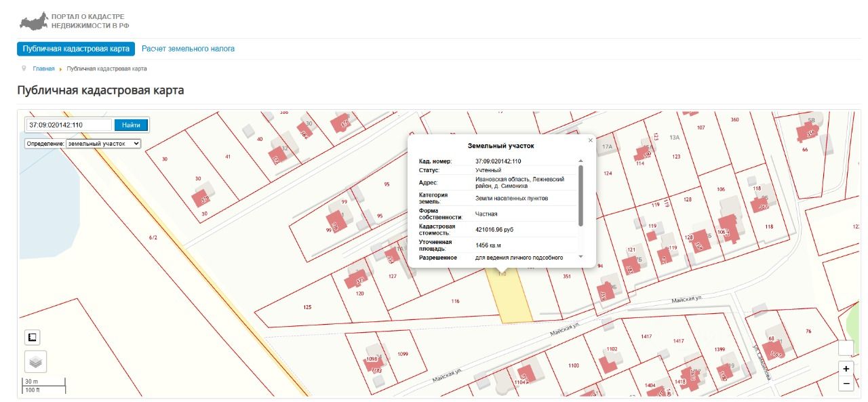Click the breadcrumb location pin icon
This screenshot has height=402, width=868.
point(24,68)
